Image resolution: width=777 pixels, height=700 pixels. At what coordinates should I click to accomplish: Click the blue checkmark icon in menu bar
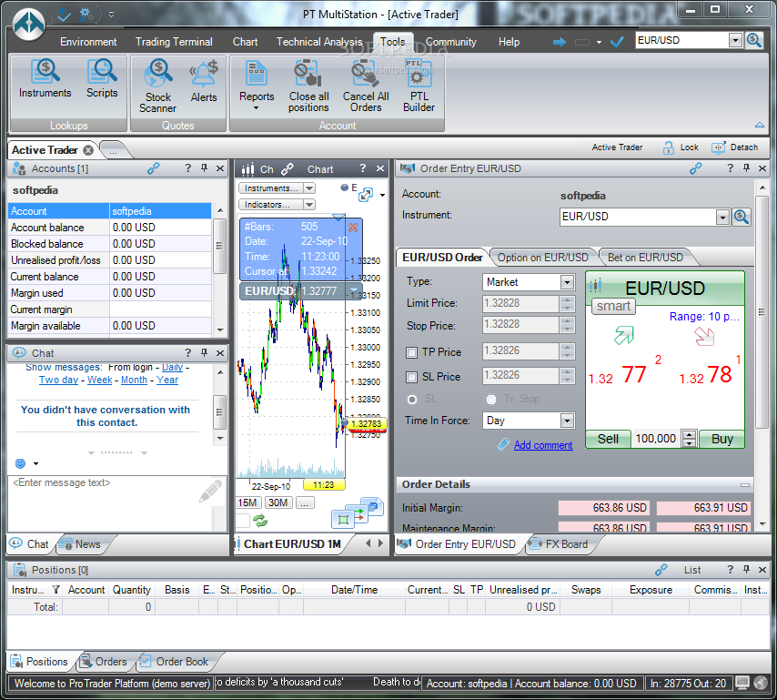617,42
